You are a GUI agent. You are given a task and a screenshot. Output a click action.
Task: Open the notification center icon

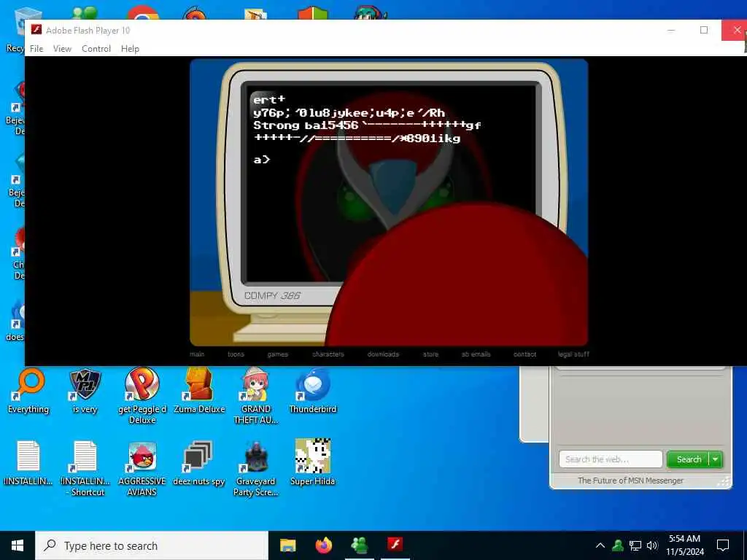tap(723, 545)
